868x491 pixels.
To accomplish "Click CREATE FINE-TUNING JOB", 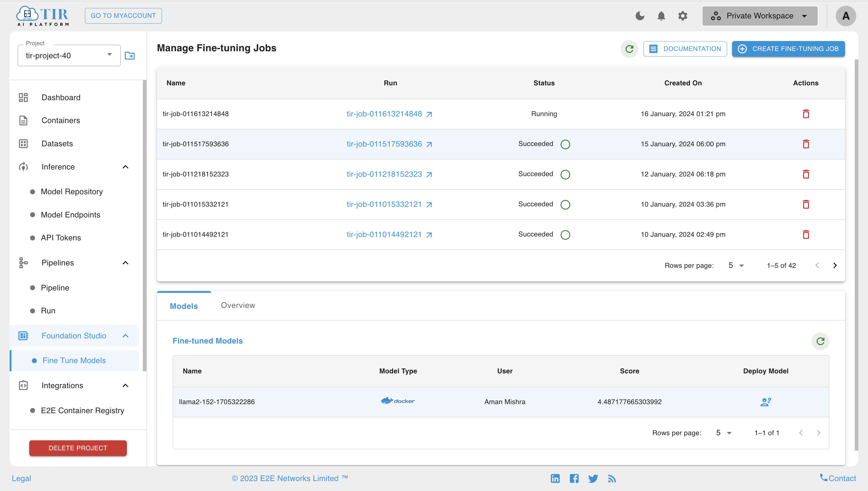I will point(788,49).
